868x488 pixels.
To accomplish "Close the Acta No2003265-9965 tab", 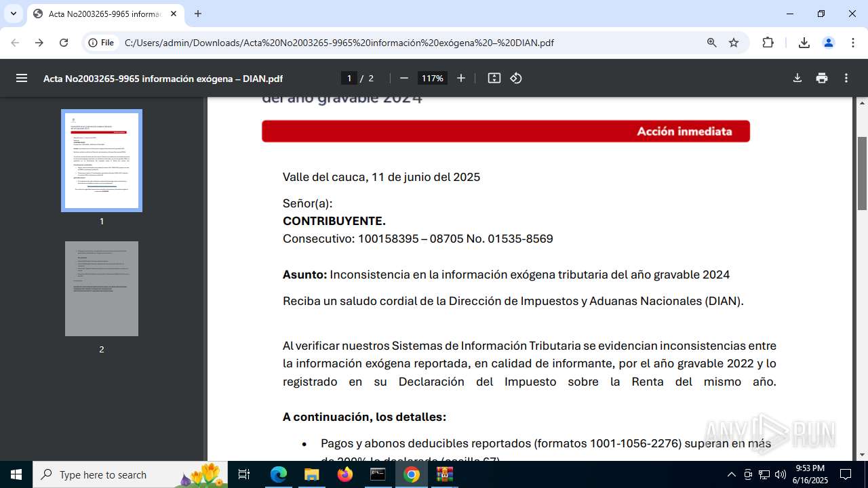I will point(174,14).
